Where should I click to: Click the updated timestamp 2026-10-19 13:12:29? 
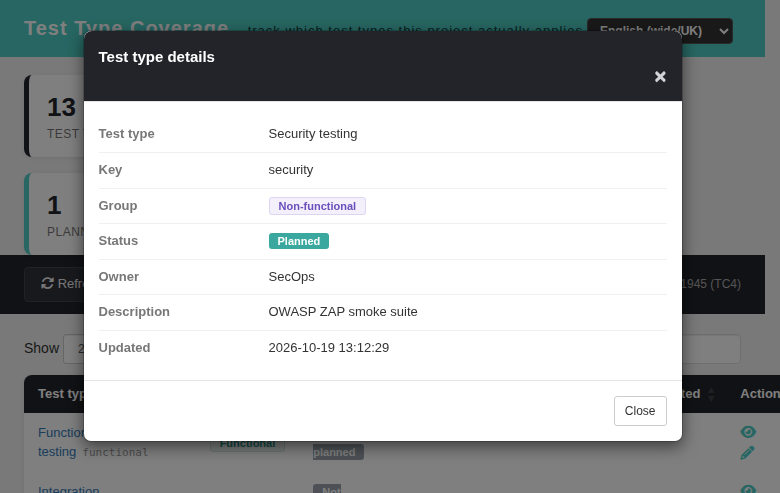tap(328, 348)
